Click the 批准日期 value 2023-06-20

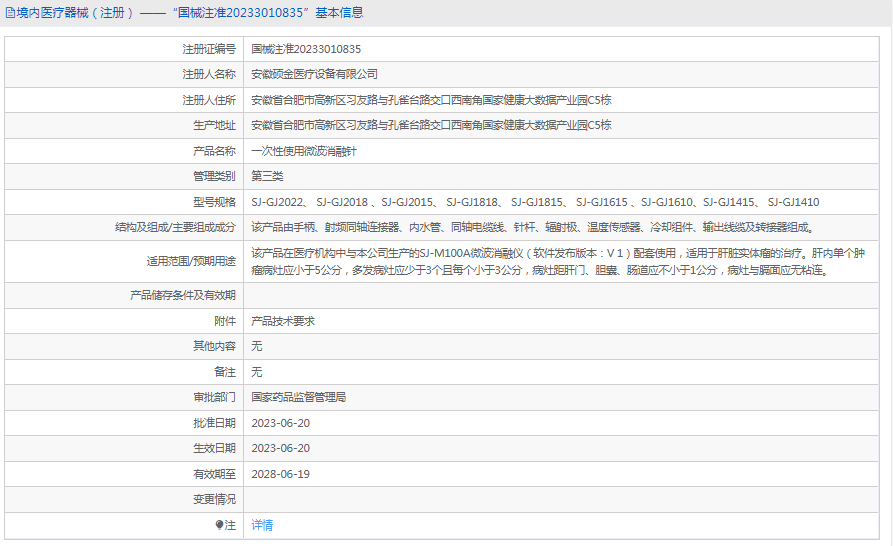tap(281, 423)
